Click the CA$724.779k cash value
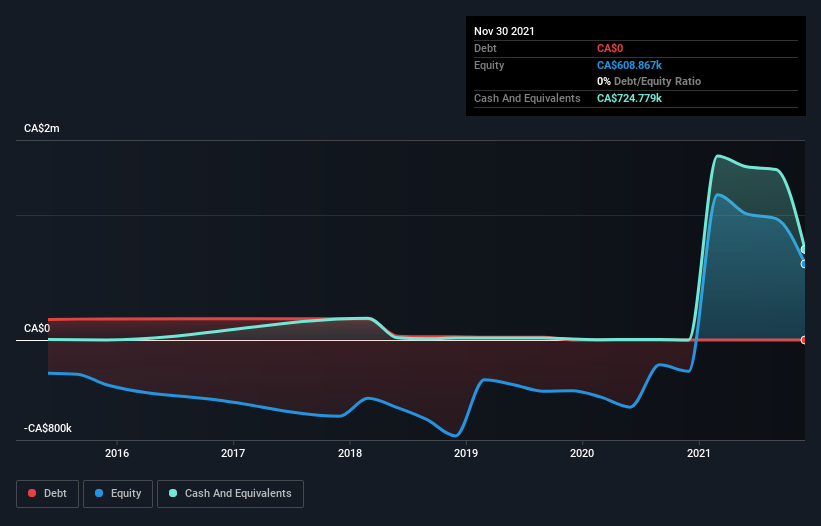This screenshot has width=821, height=526. point(629,98)
